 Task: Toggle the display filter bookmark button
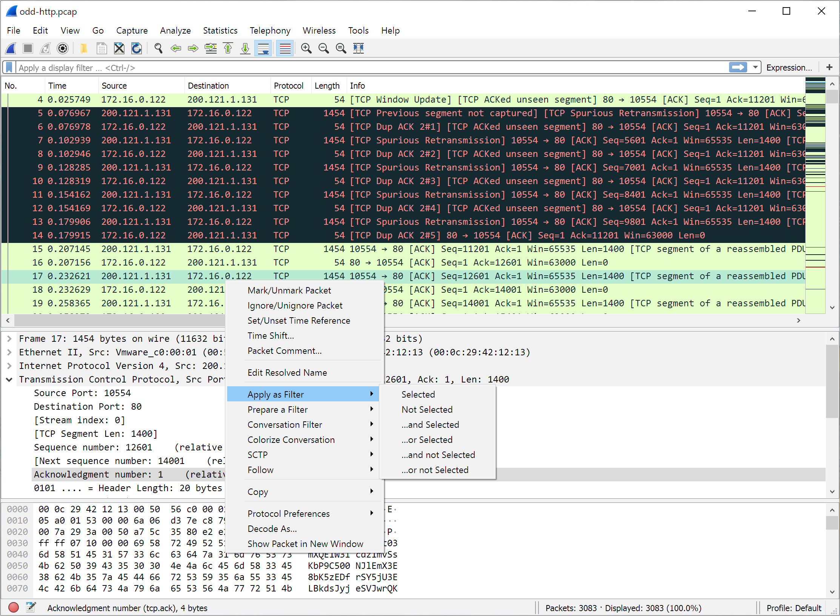click(9, 68)
